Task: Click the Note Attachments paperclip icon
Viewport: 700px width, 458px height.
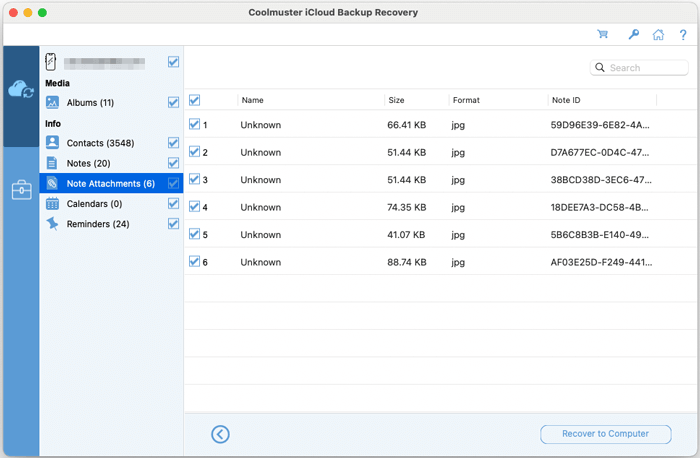Action: (x=52, y=183)
